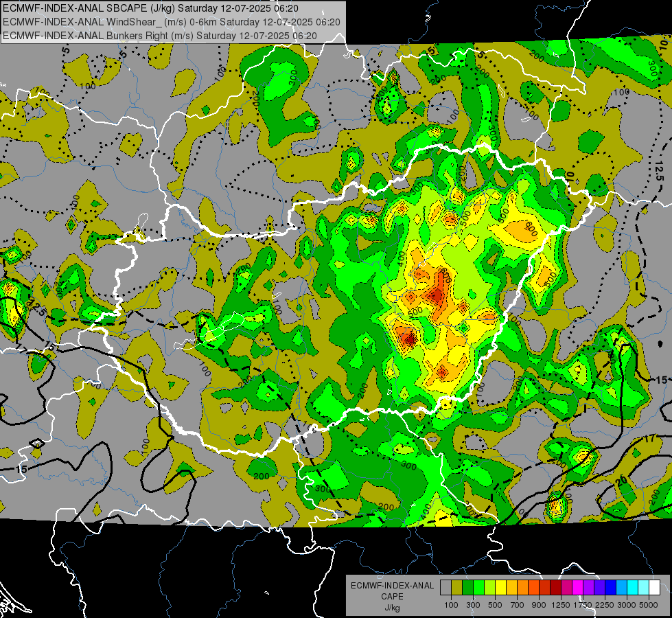Pick the dark maroon legend swatch
The height and width of the screenshot is (618, 672).
[x=556, y=588]
